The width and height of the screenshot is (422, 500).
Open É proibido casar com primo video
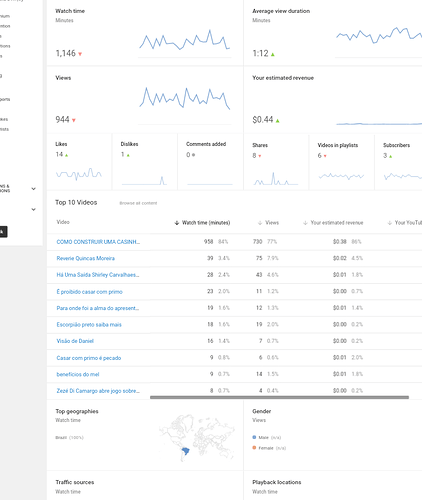click(89, 292)
